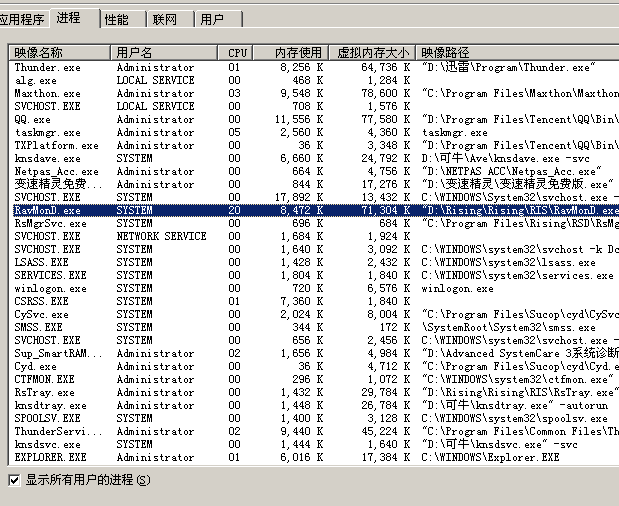Select the winlogon.exe process name
The width and height of the screenshot is (619, 506).
51,289
